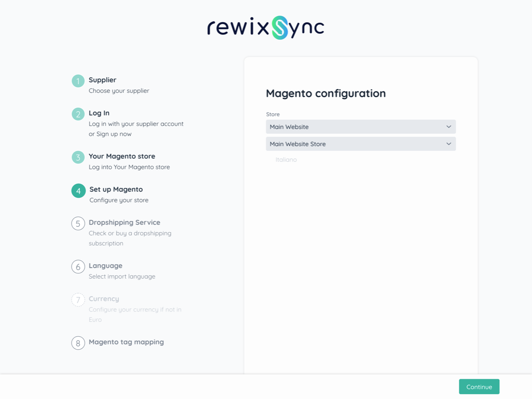Click the step 3 number circle
532x399 pixels.
pyautogui.click(x=78, y=157)
